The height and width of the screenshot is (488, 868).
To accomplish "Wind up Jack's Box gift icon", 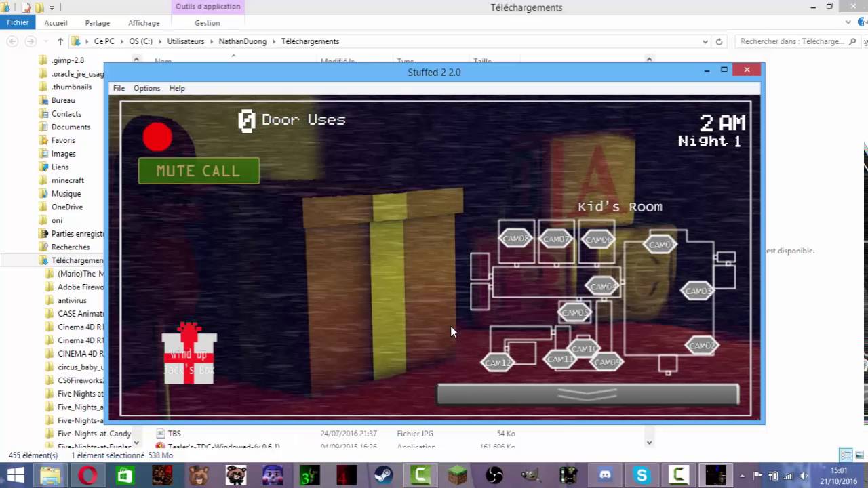I will point(189,353).
